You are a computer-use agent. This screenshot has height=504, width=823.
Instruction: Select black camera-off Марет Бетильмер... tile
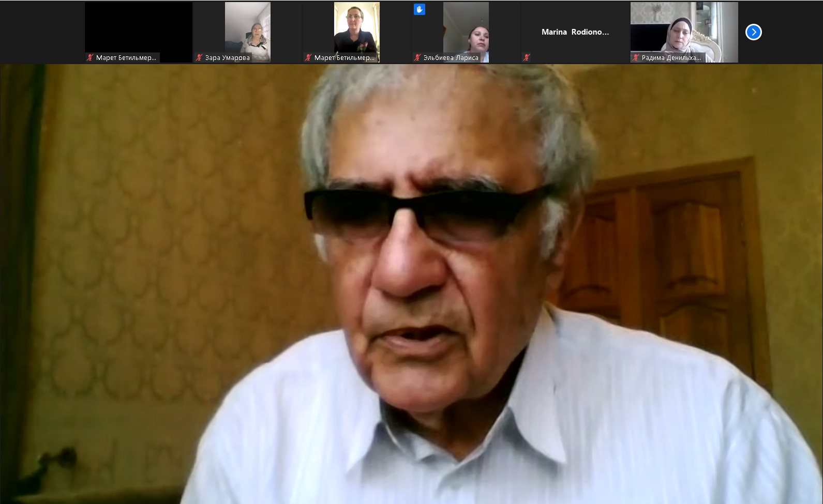point(139,32)
